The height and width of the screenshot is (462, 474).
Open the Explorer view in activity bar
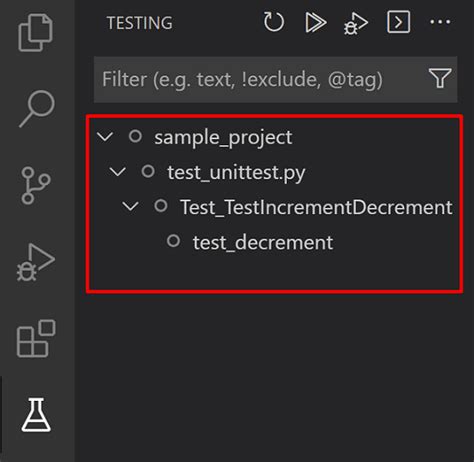(x=36, y=32)
